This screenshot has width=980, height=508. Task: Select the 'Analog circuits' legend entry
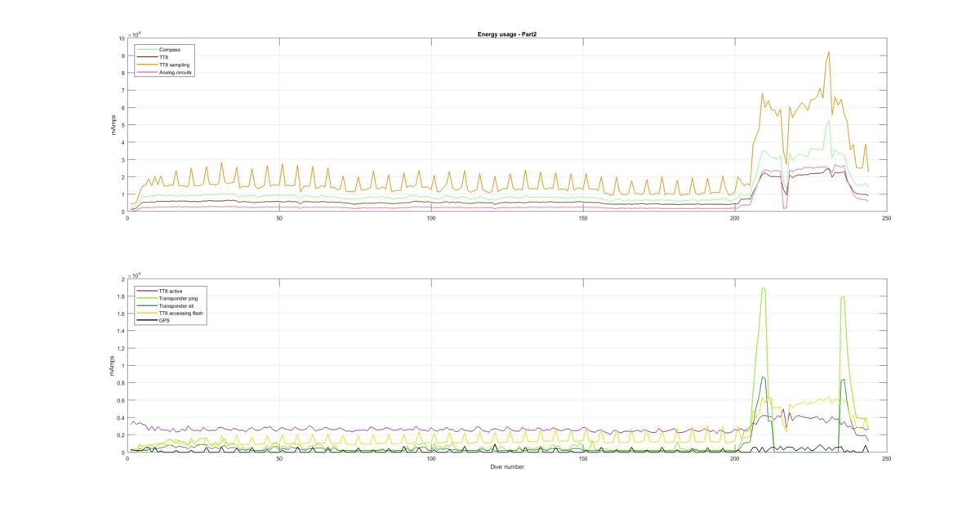(165, 73)
